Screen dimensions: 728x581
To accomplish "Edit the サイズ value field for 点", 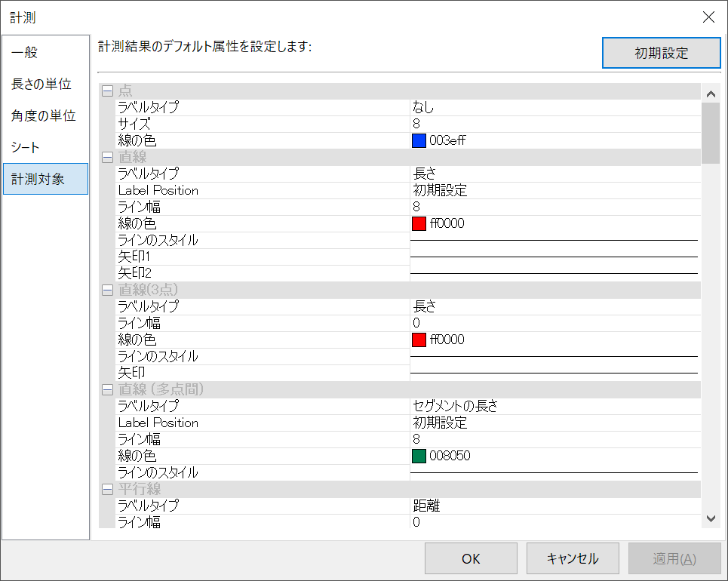I will (554, 124).
